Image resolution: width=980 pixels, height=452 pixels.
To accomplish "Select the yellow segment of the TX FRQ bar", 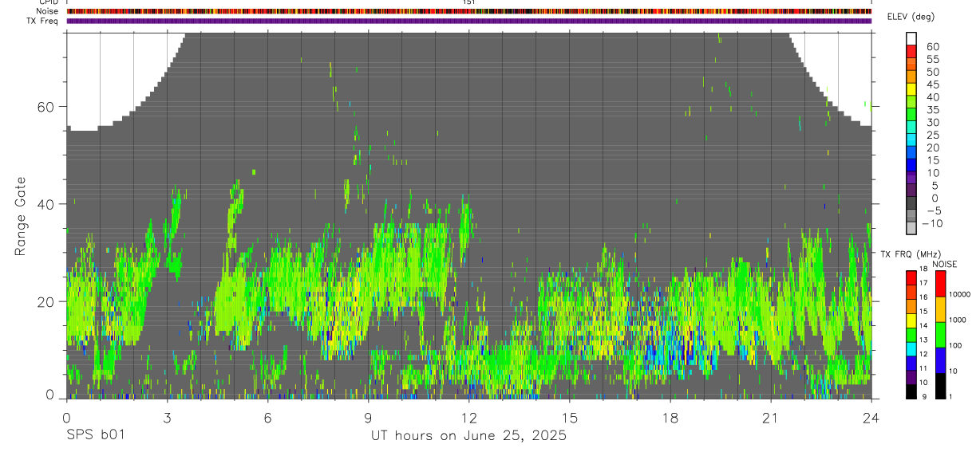I will pyautogui.click(x=911, y=320).
